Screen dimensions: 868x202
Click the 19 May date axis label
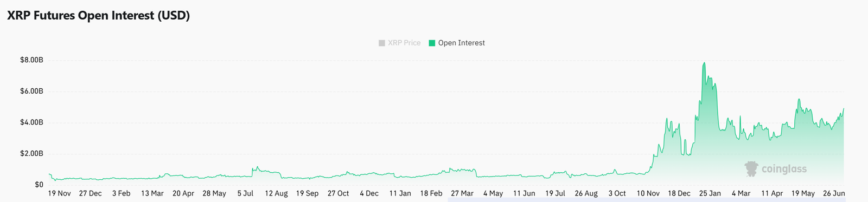(x=803, y=193)
